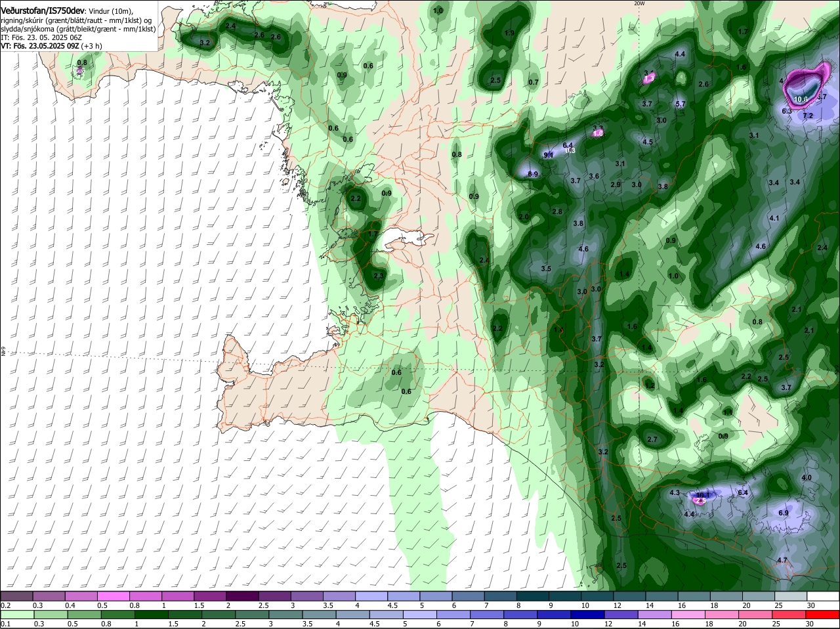Viewport: 840px width, 629px height.
Task: Click the snow legend swatch starting at 0.2
Action: coord(16,596)
